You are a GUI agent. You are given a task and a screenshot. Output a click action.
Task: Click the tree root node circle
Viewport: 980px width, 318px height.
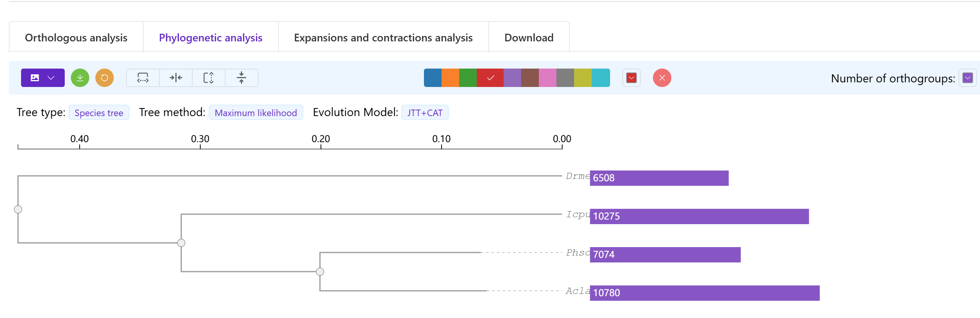pos(18,210)
